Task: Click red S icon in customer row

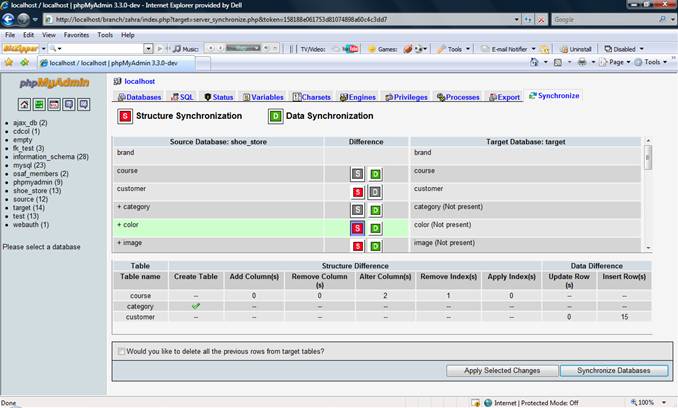Action: (357, 191)
